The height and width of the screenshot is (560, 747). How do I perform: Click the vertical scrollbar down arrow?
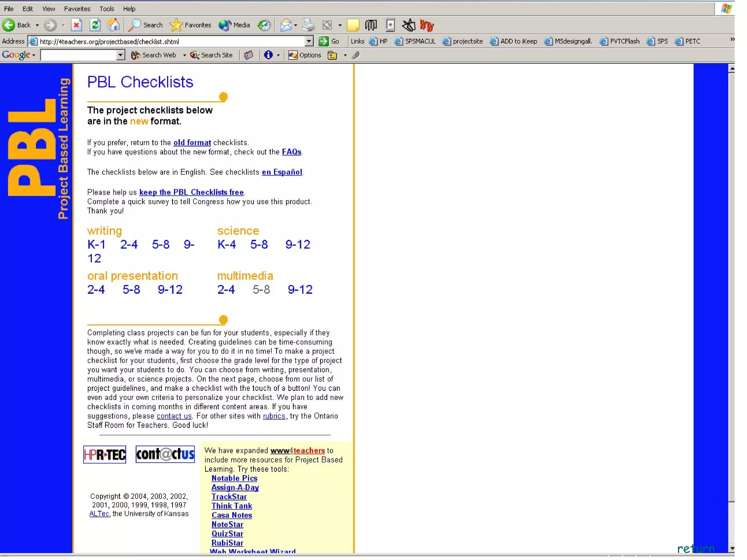[731, 548]
